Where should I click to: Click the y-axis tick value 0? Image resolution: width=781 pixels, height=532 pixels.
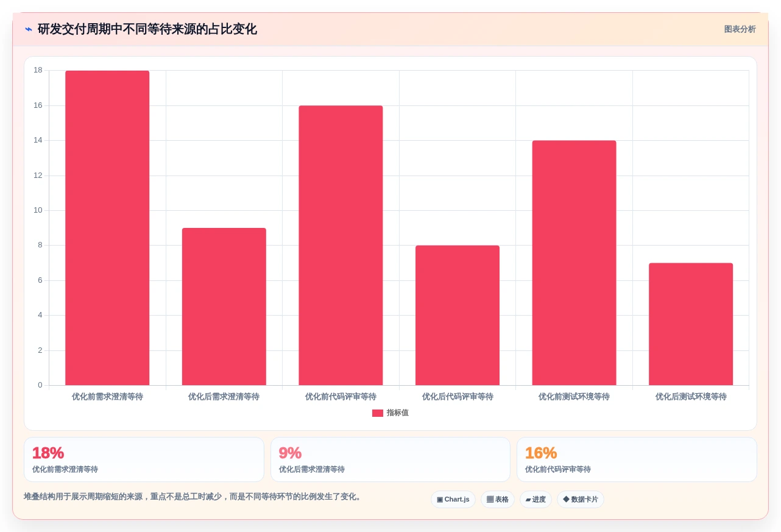click(x=40, y=385)
